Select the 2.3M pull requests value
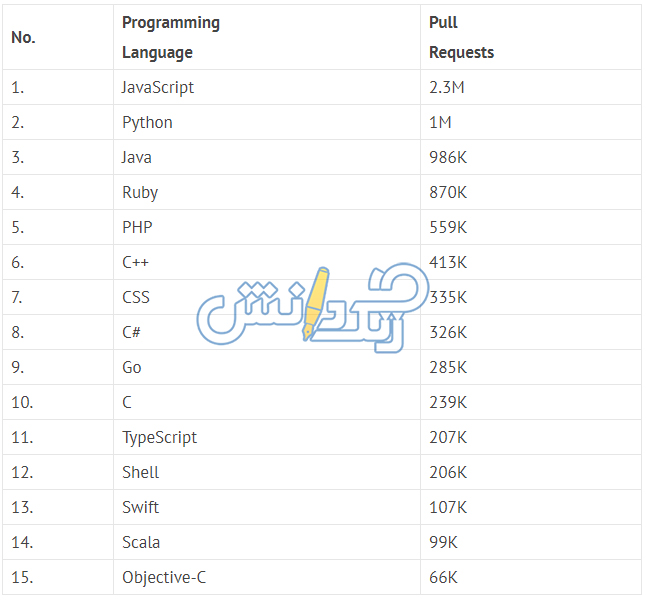 [x=447, y=87]
